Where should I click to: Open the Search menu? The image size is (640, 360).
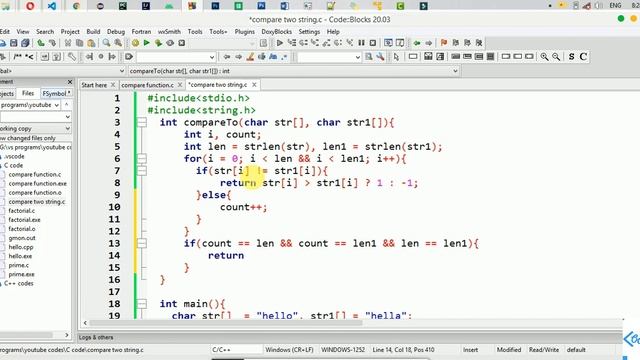point(45,31)
